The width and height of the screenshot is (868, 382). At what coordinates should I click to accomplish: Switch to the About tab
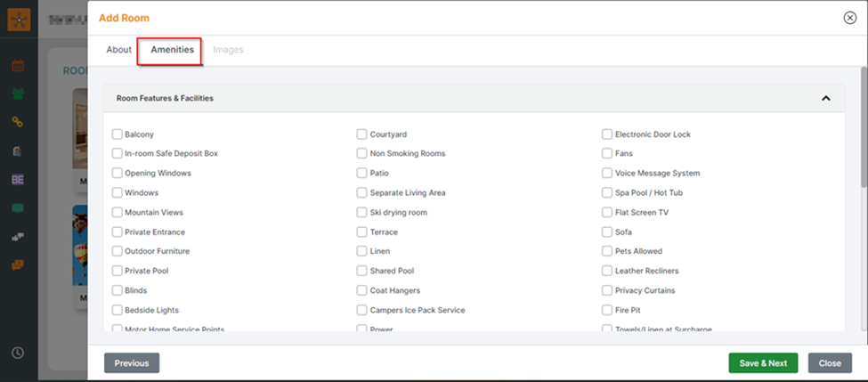[119, 50]
